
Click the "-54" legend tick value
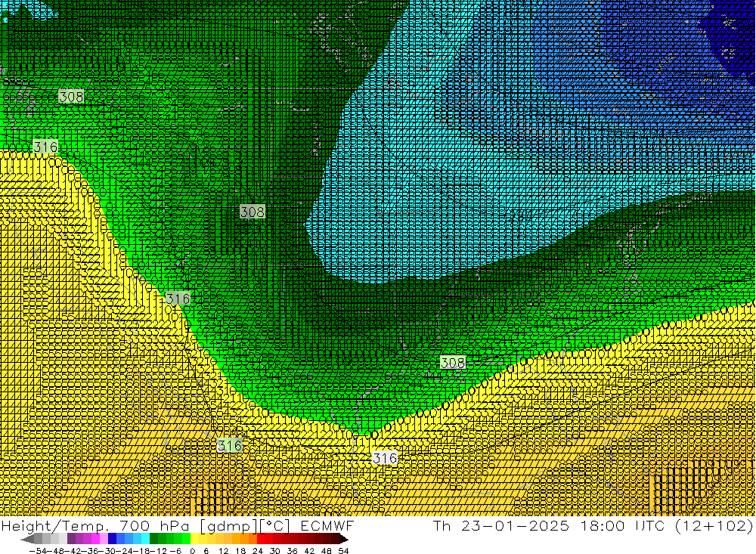38,551
